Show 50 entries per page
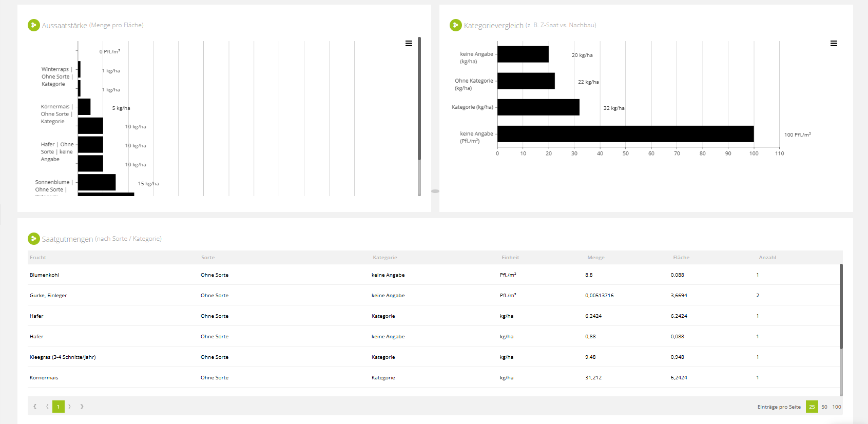Screen dimensions: 868x424 click(824, 407)
